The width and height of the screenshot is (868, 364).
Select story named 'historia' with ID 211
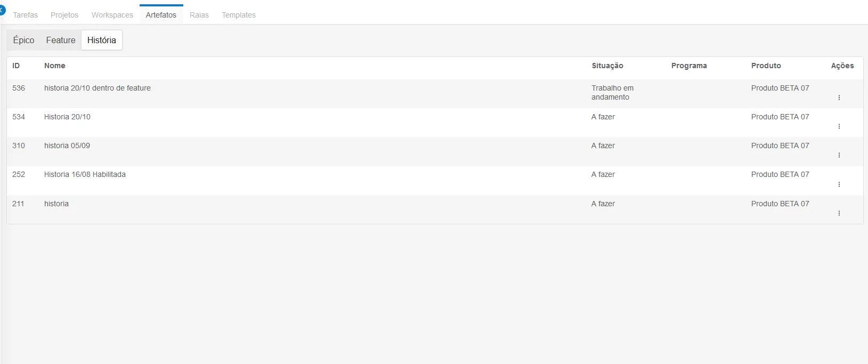click(x=56, y=204)
